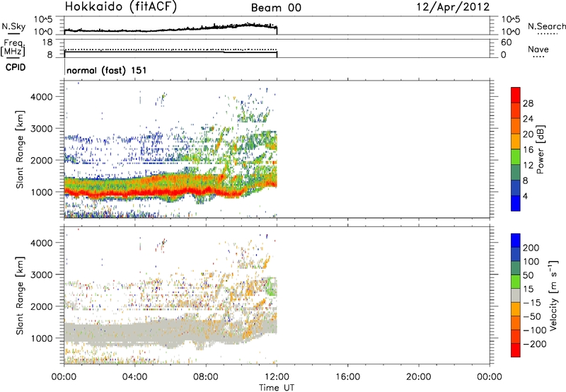Click the blue top of velocity colorbar

pos(516,240)
